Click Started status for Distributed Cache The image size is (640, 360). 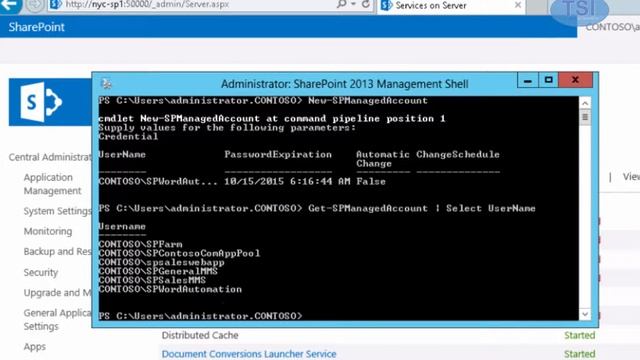click(x=580, y=335)
